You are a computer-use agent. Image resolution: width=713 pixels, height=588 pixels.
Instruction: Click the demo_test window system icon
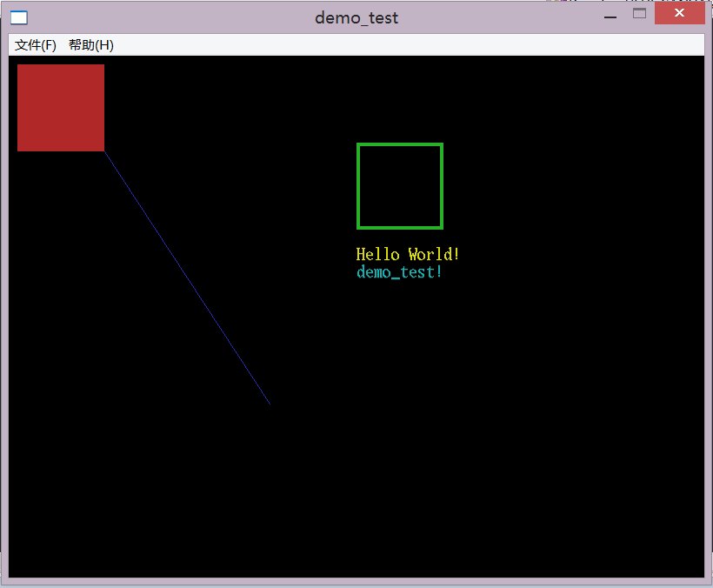(19, 17)
